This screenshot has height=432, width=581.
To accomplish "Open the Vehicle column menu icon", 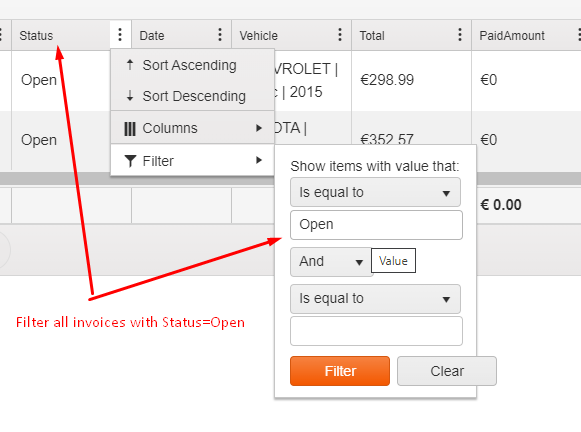I will pyautogui.click(x=340, y=35).
